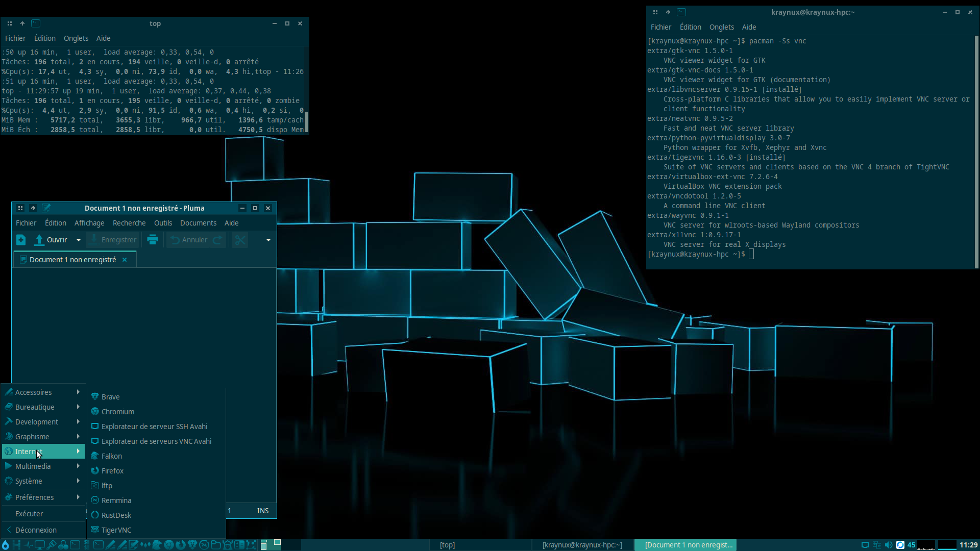Screen dimensions: 980x551
Task: Click the blue update sync tray icon
Action: tap(900, 545)
